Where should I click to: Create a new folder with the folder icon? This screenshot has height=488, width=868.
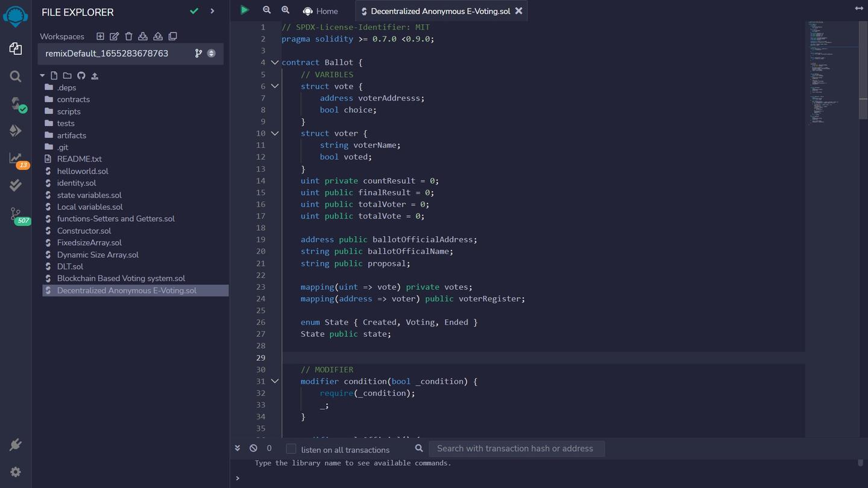coord(67,75)
